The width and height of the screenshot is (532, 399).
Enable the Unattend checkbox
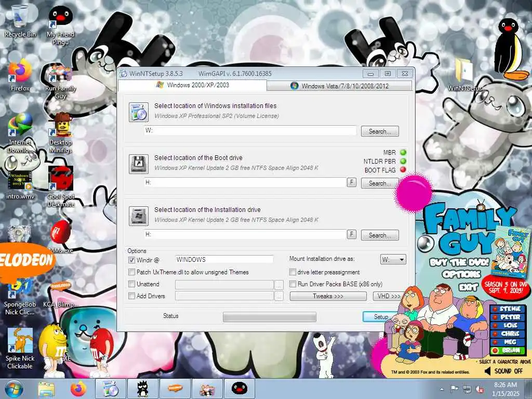(131, 284)
